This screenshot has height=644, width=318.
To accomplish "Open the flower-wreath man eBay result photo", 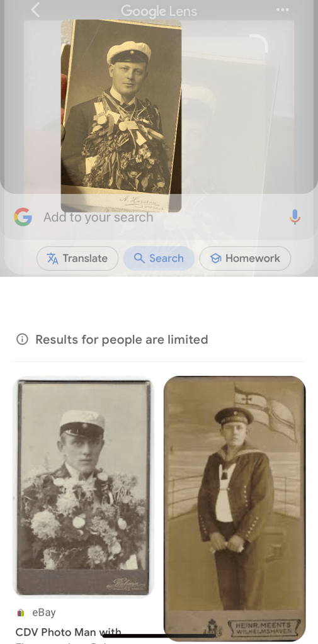I will (x=83, y=487).
